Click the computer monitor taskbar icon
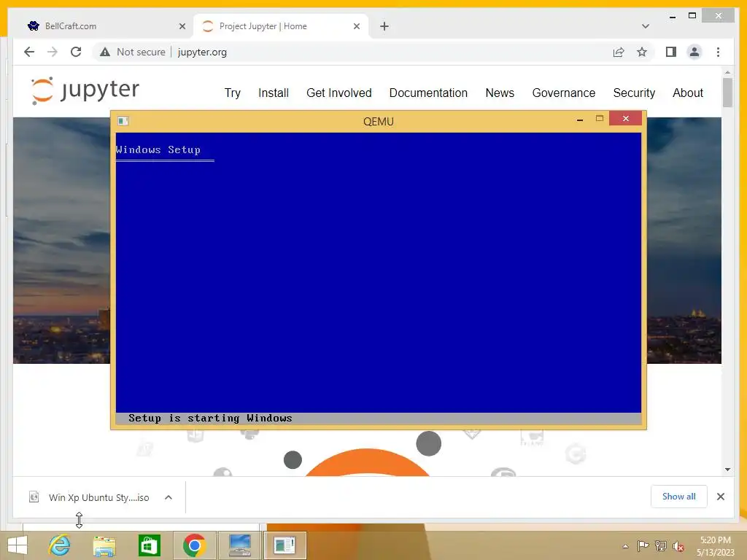Screen dimensions: 747x560 click(x=239, y=545)
